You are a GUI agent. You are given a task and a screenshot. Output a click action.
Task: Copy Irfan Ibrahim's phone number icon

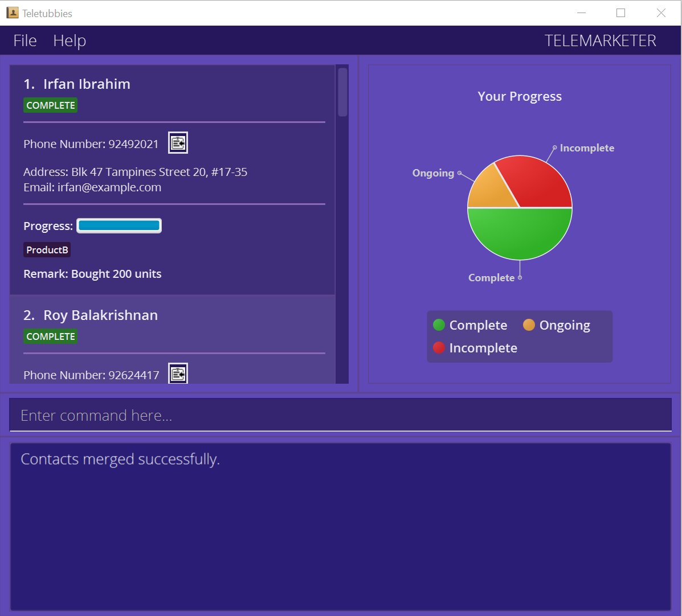(178, 143)
